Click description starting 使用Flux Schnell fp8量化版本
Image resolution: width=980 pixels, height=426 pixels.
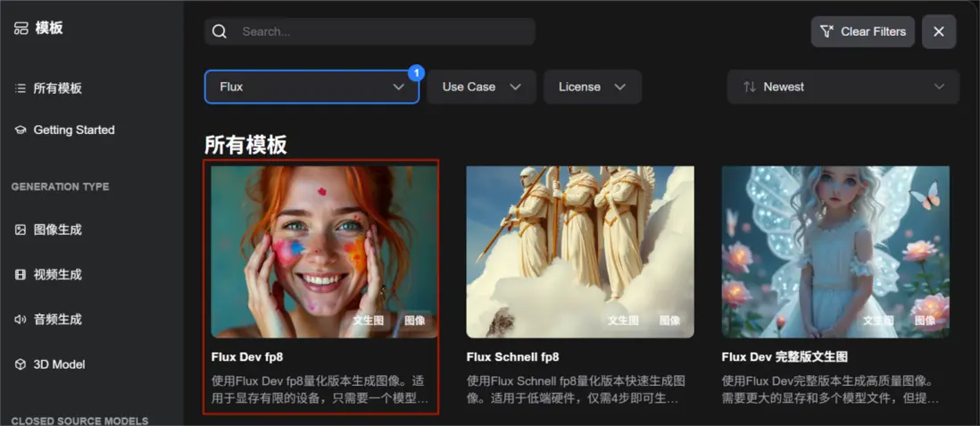tap(576, 389)
